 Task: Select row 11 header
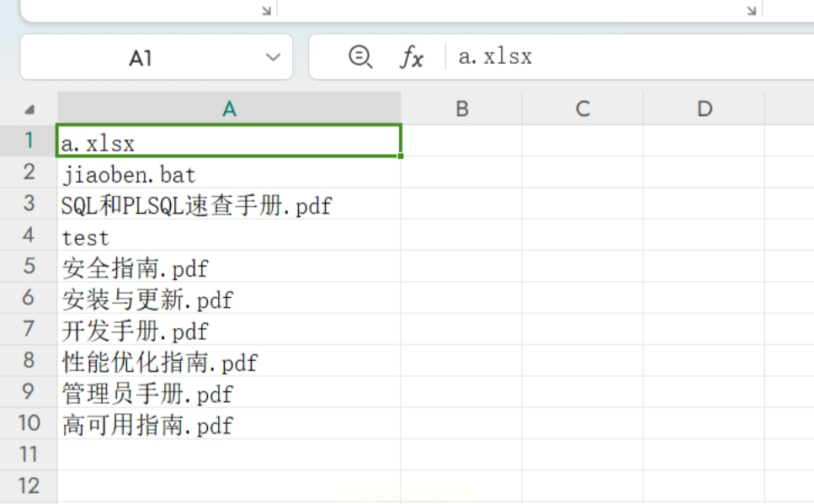click(29, 454)
